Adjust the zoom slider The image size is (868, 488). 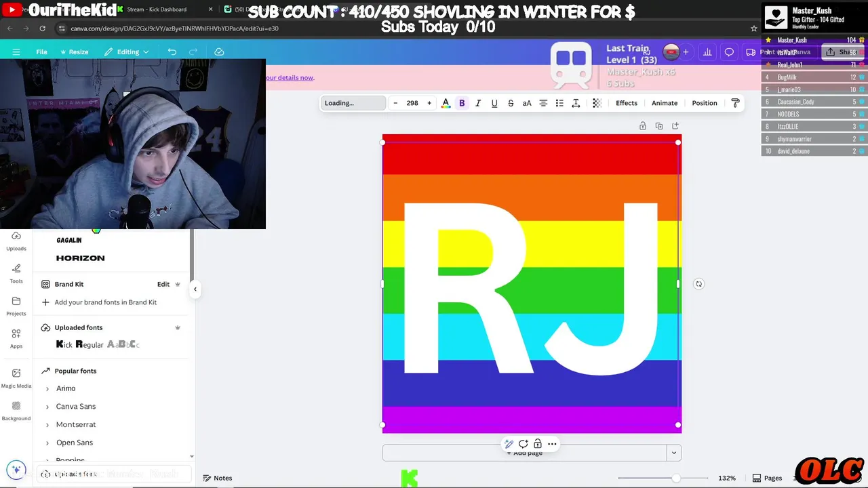(675, 478)
